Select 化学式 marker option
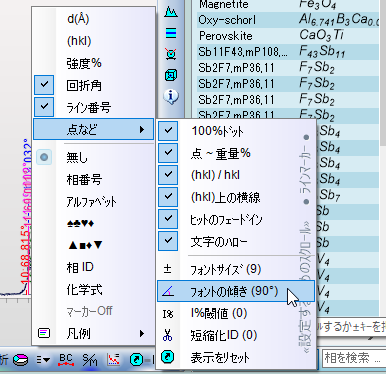This screenshot has height=374, width=386. (93, 289)
